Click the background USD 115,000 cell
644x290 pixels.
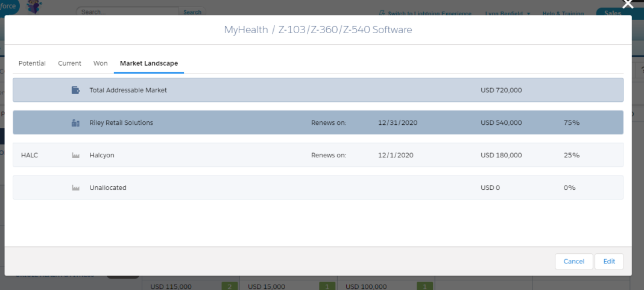171,287
